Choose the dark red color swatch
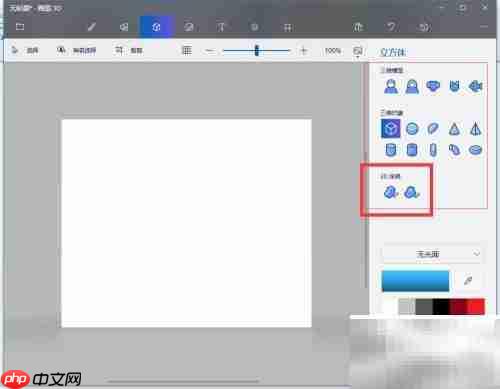The image size is (500, 389). [x=458, y=306]
